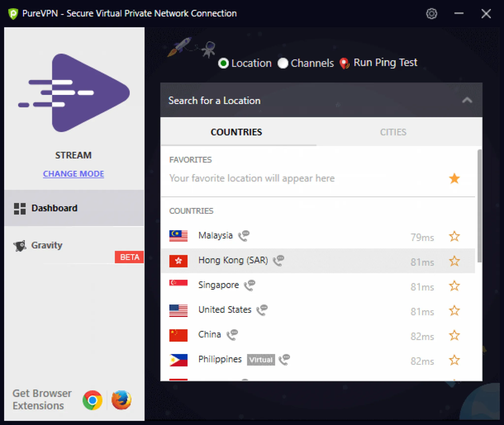Switch to the CITIES tab
The width and height of the screenshot is (504, 425).
click(x=393, y=132)
